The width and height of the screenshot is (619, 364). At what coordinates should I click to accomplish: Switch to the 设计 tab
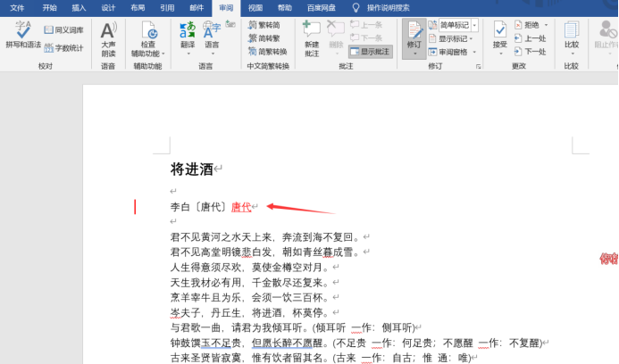[108, 7]
